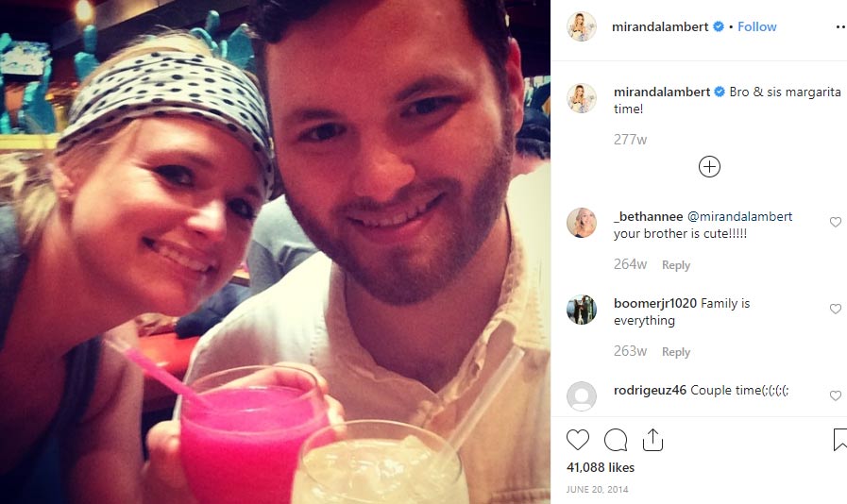This screenshot has height=504, width=847.
Task: Like the _bethannee comment
Action: pyautogui.click(x=835, y=222)
